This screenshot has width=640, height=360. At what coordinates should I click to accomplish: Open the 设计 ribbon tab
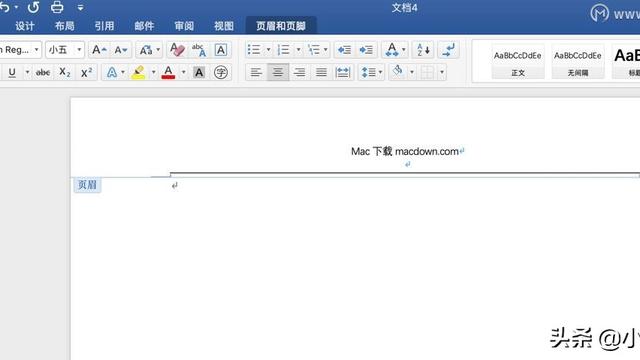(25, 26)
